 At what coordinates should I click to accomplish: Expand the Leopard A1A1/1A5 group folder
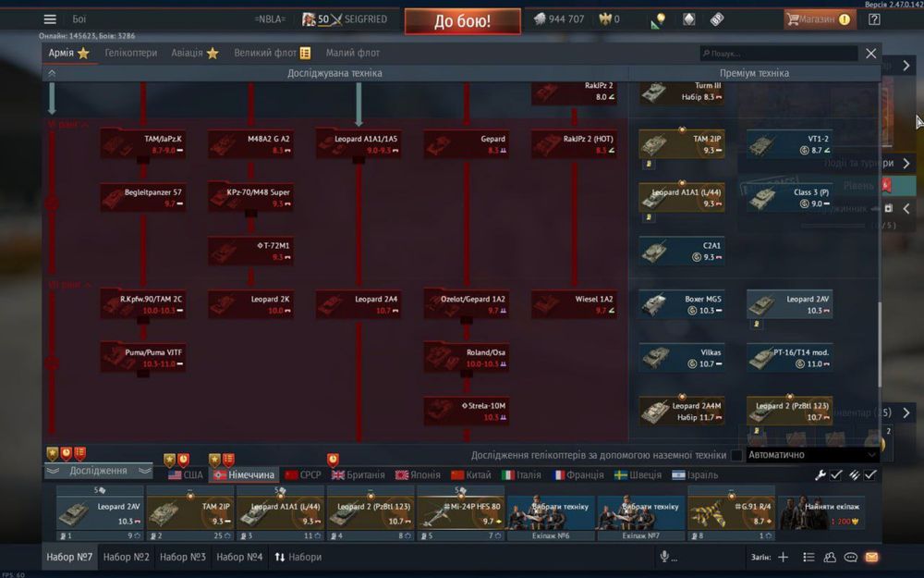pyautogui.click(x=359, y=144)
